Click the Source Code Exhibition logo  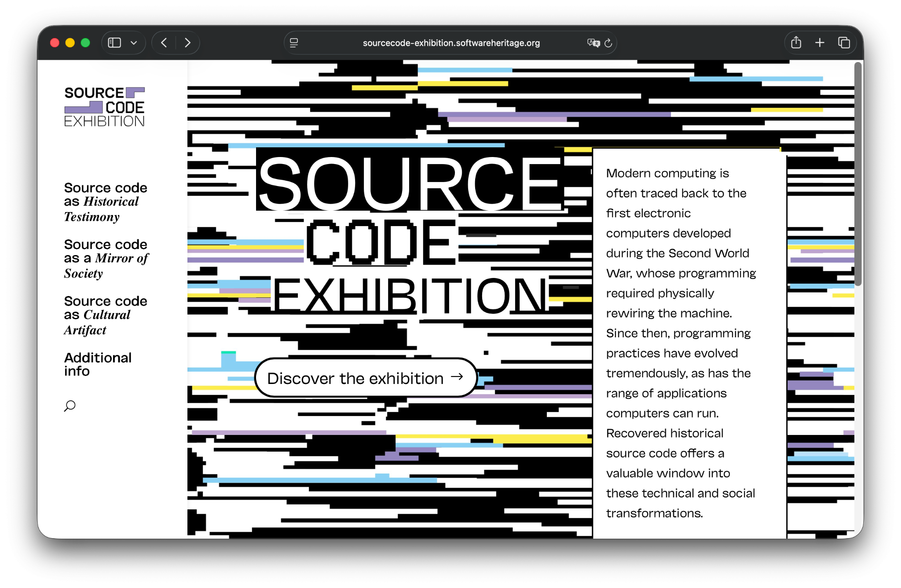104,107
